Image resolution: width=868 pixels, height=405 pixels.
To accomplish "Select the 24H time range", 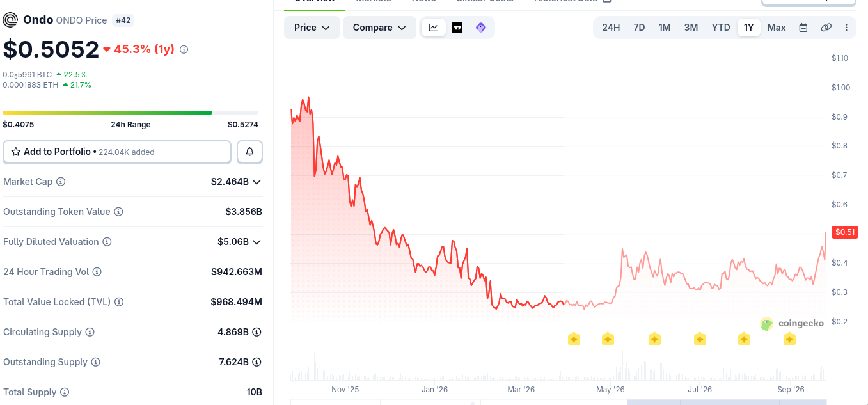I will click(611, 28).
